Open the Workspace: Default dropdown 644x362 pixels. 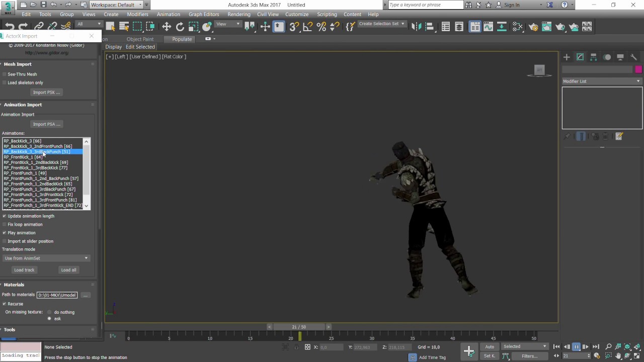click(117, 5)
